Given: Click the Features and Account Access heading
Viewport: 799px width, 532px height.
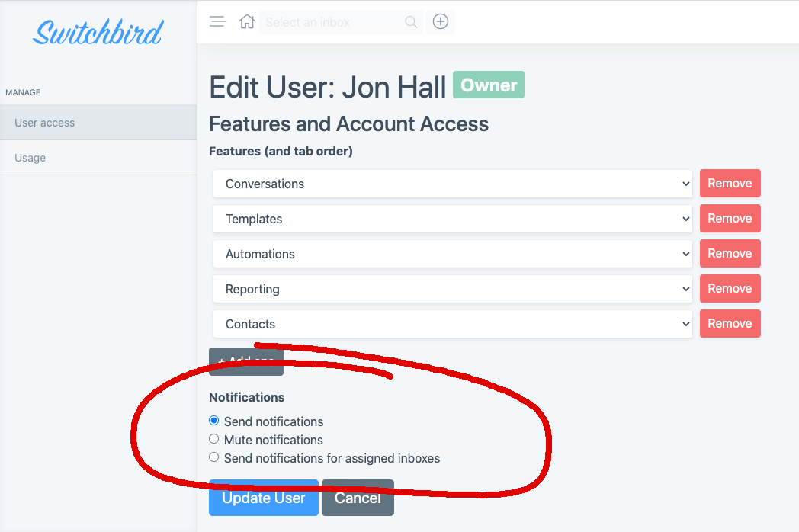Looking at the screenshot, I should point(349,123).
